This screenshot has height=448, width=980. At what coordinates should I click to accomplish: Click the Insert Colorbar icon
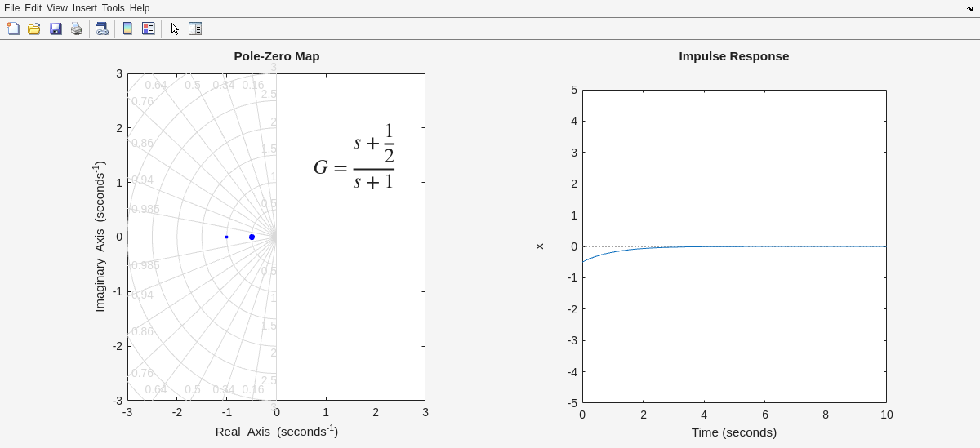pos(127,29)
